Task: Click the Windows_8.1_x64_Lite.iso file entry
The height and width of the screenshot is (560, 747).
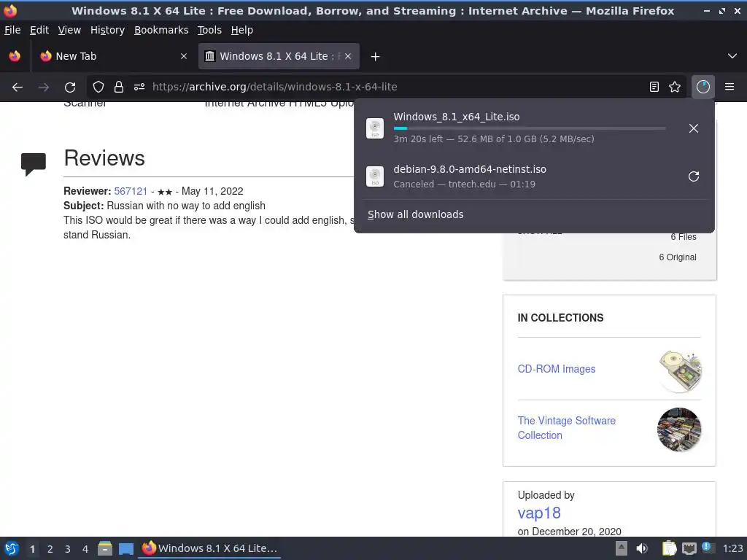Action: coord(533,128)
